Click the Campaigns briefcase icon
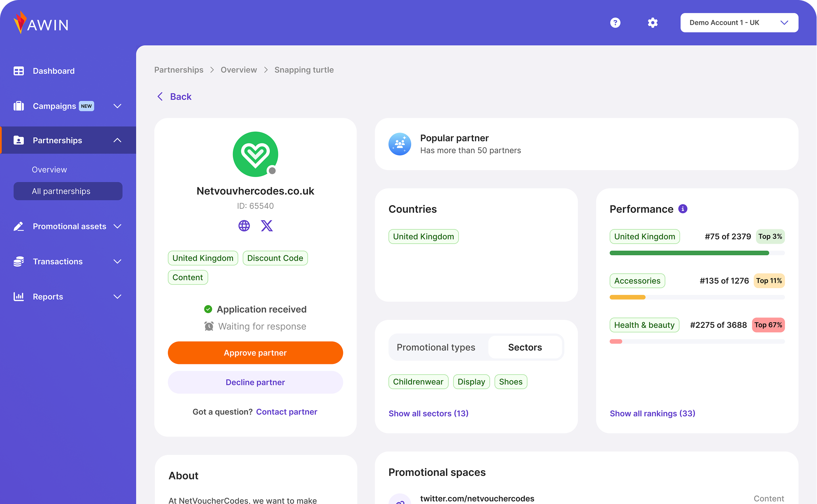817x504 pixels. point(19,106)
